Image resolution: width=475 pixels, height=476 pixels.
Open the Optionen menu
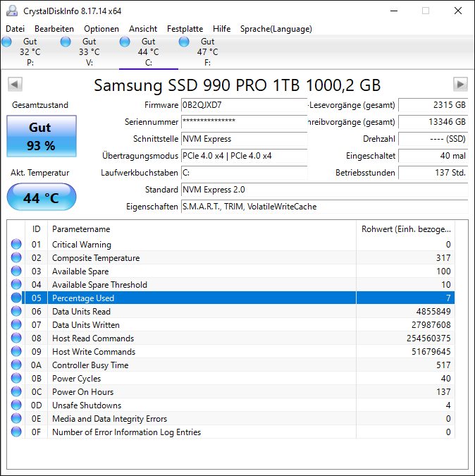point(101,29)
